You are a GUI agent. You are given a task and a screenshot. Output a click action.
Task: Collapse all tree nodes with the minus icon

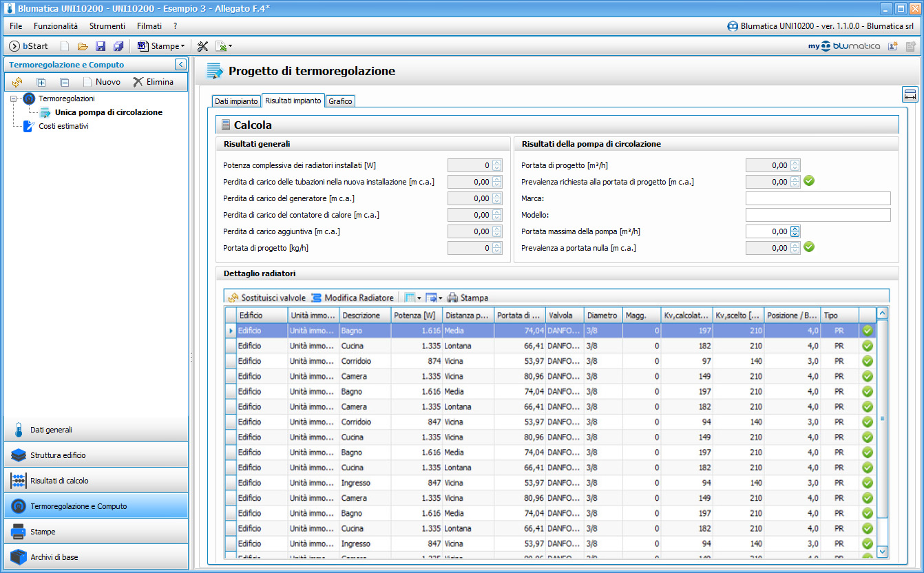65,82
